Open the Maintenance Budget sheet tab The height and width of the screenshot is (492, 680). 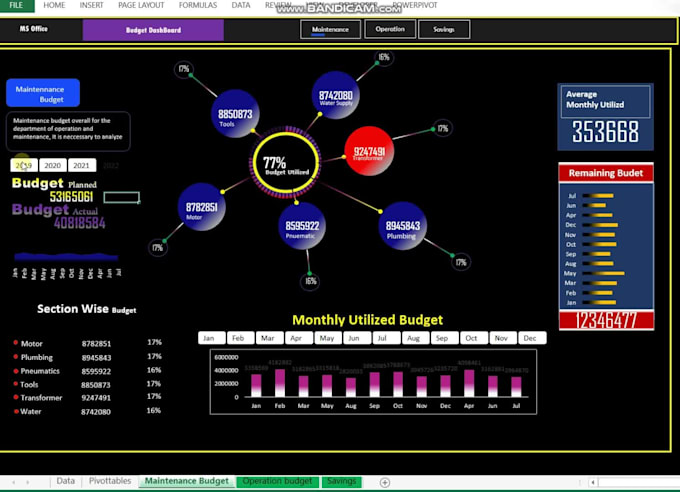(x=186, y=481)
